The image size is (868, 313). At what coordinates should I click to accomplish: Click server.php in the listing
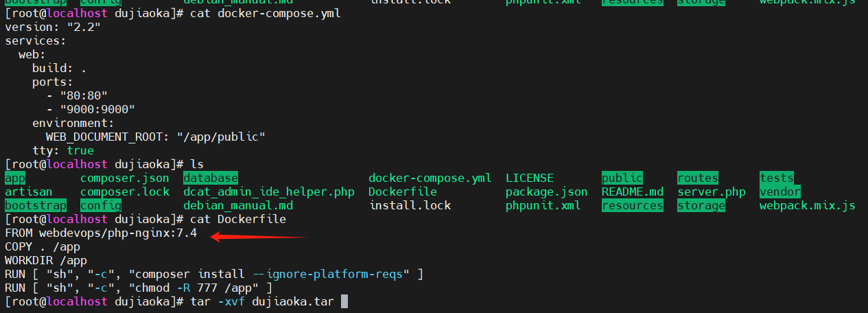(x=711, y=192)
